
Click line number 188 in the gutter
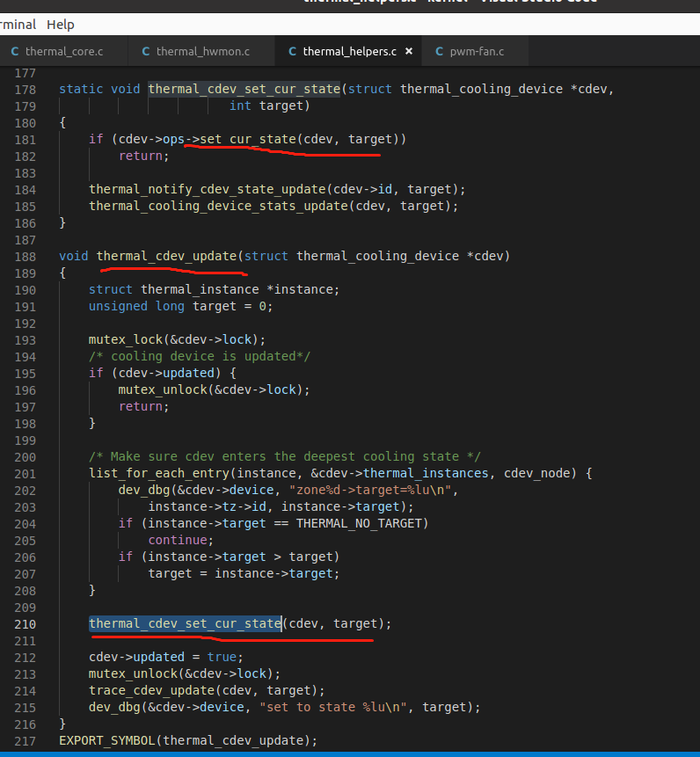click(x=26, y=256)
